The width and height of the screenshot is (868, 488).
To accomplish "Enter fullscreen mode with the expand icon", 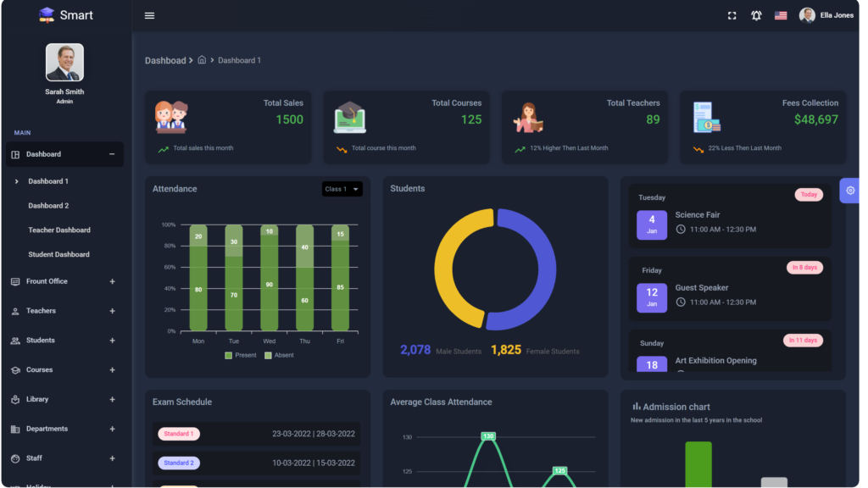I will tap(732, 15).
